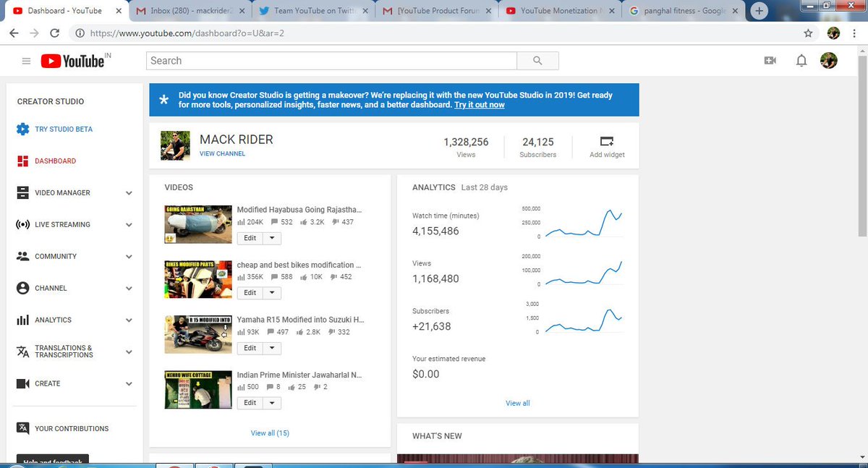Click the site info icon in address bar
Screen dimensions: 868x468
[x=79, y=33]
